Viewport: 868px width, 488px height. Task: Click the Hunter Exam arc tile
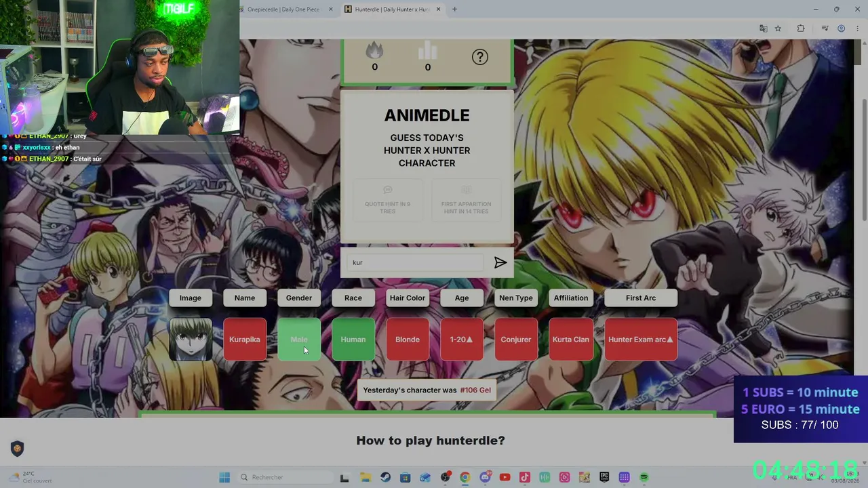click(x=641, y=340)
